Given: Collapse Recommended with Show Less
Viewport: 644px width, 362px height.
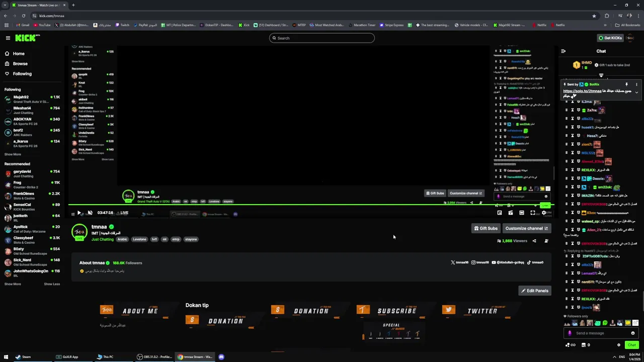Looking at the screenshot, I should [52, 284].
